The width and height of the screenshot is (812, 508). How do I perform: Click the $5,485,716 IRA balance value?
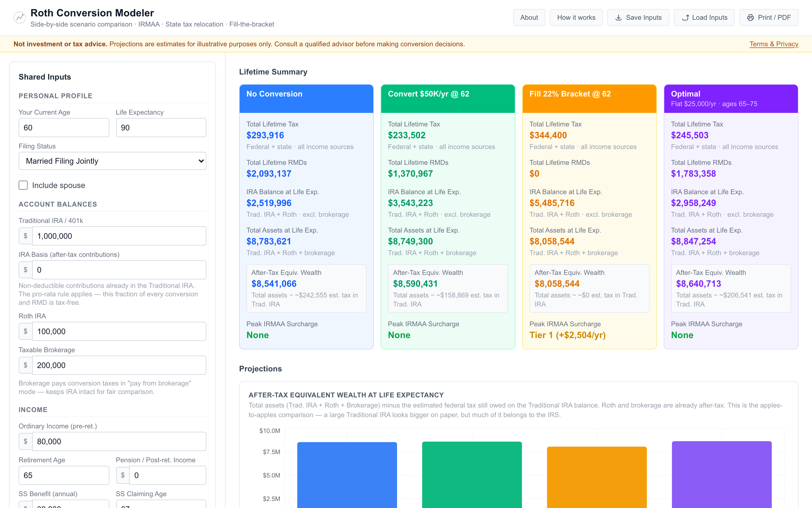552,203
